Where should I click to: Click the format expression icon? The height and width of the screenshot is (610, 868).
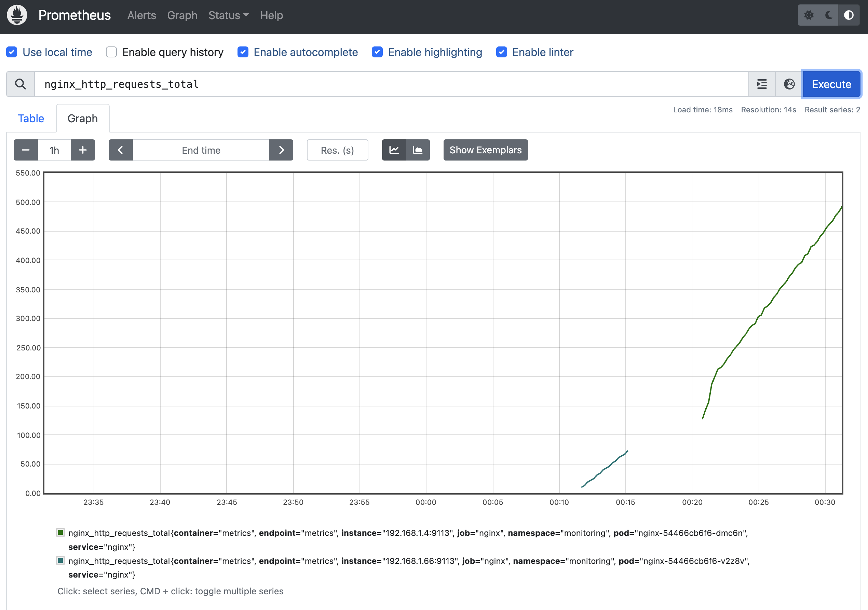tap(762, 84)
